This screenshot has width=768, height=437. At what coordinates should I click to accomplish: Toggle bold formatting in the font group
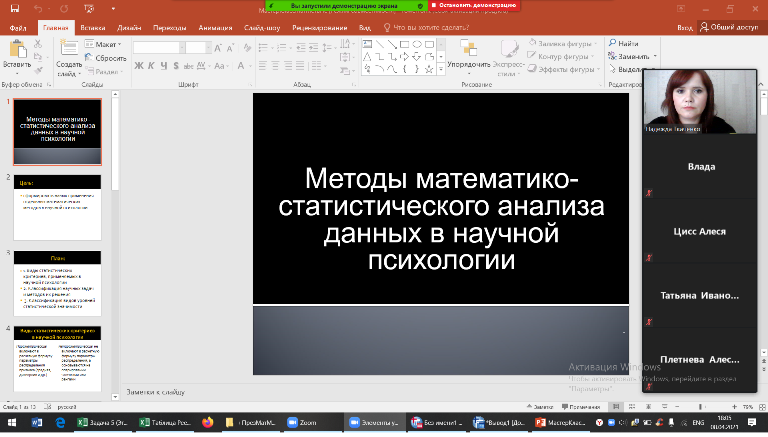pyautogui.click(x=140, y=67)
